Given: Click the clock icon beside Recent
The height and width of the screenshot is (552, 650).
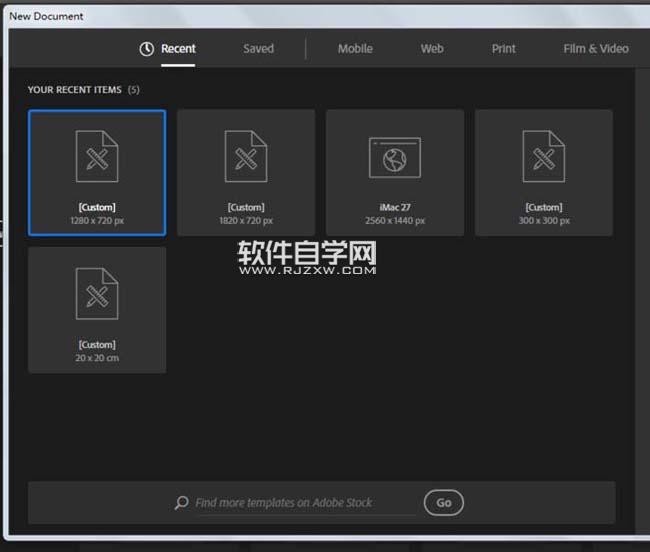Looking at the screenshot, I should [147, 49].
